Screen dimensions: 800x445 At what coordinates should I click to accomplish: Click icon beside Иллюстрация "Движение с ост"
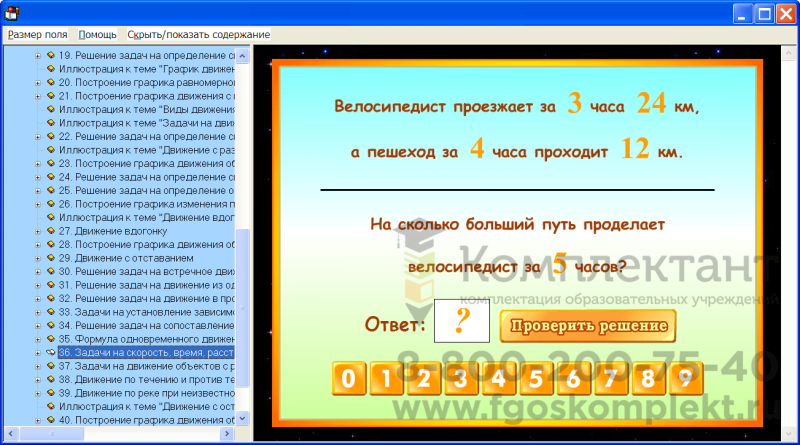click(51, 406)
